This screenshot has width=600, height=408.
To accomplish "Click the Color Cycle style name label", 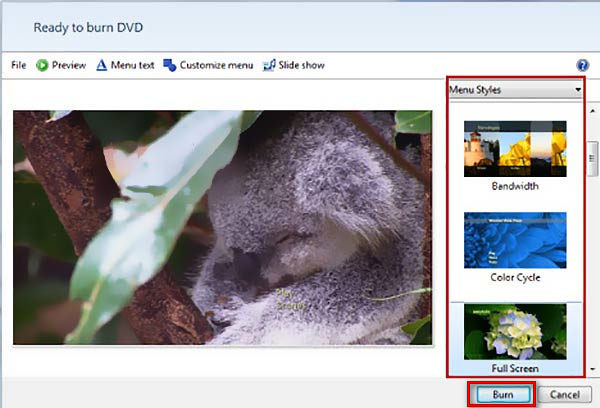I will (x=515, y=277).
